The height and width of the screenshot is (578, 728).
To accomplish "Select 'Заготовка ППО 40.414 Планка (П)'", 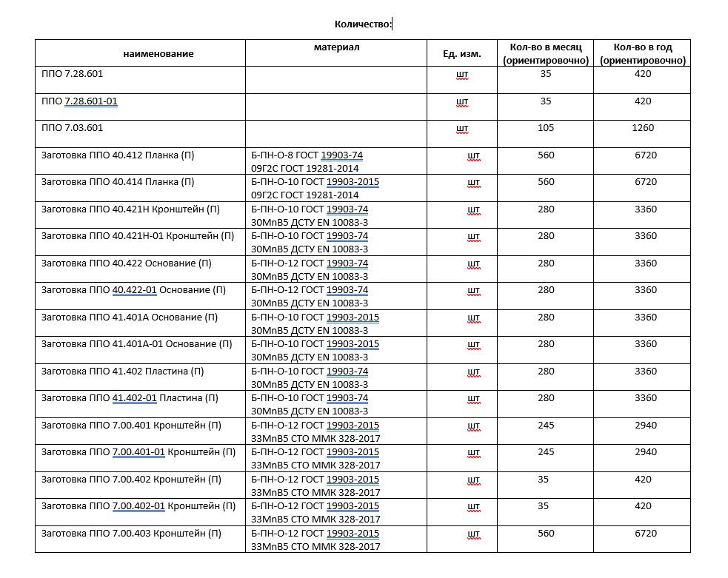I will pyautogui.click(x=118, y=182).
